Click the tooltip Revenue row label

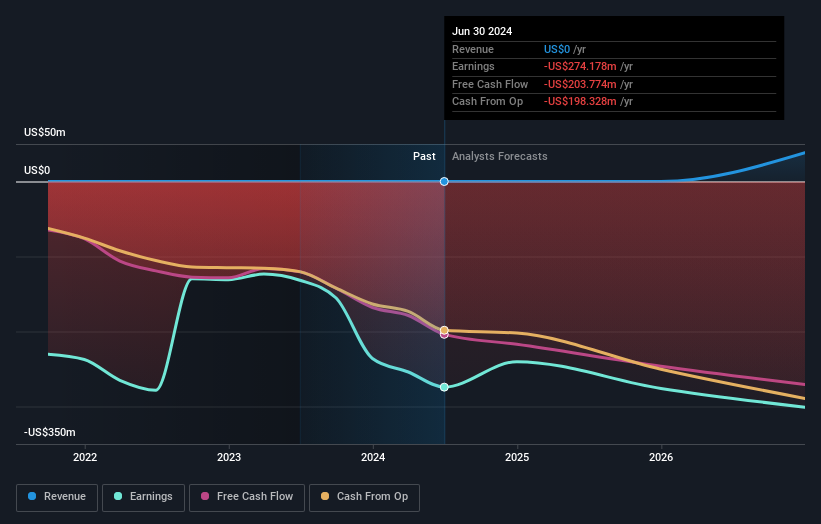pos(473,49)
